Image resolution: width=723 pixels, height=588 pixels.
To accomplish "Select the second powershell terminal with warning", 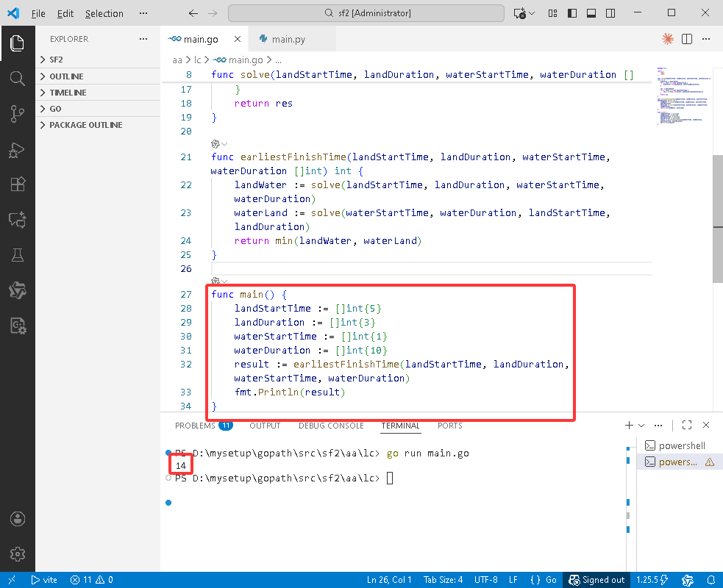I will click(679, 462).
